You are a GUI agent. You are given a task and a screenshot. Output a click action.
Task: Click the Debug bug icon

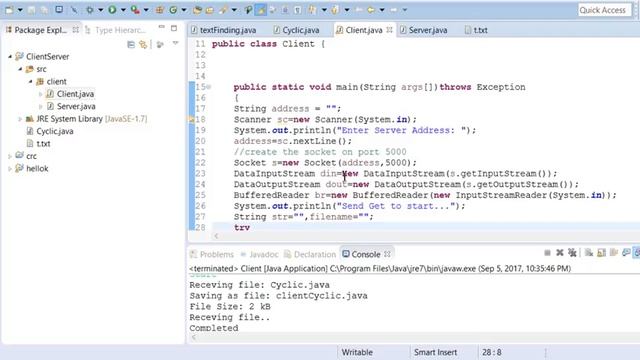tap(90, 10)
